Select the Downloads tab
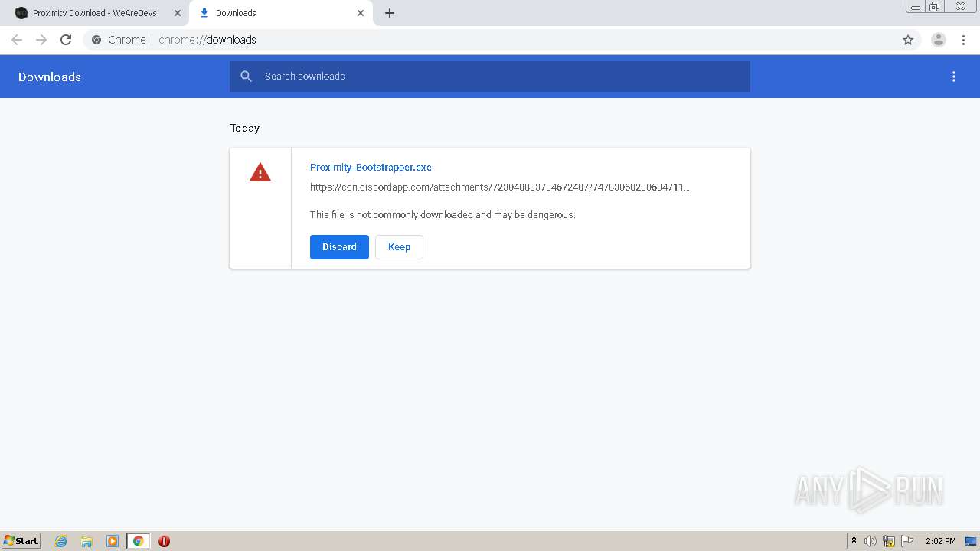Viewport: 980px width, 551px height. click(x=280, y=13)
